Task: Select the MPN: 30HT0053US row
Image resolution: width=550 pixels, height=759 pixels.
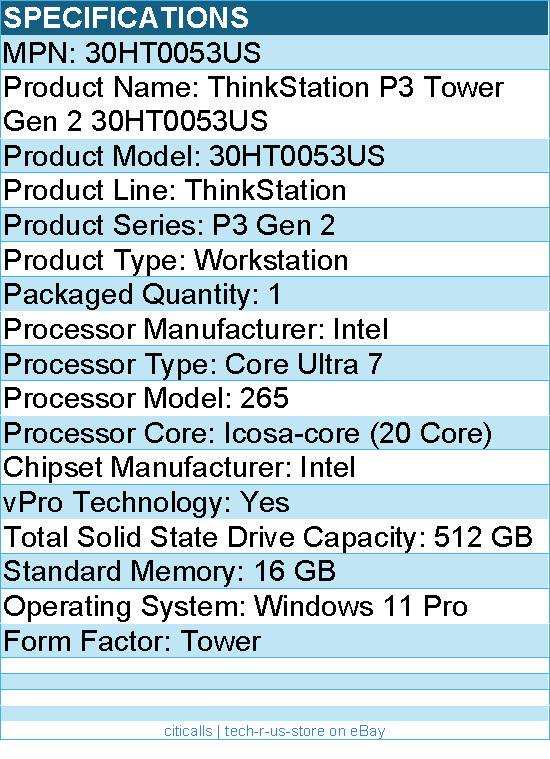Action: point(275,52)
